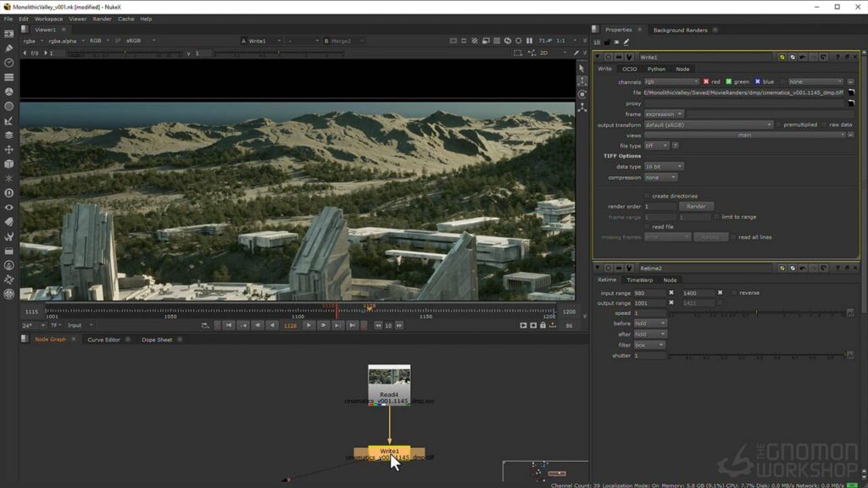Open file browser for Write1 file path
868x488 pixels.
[x=851, y=92]
